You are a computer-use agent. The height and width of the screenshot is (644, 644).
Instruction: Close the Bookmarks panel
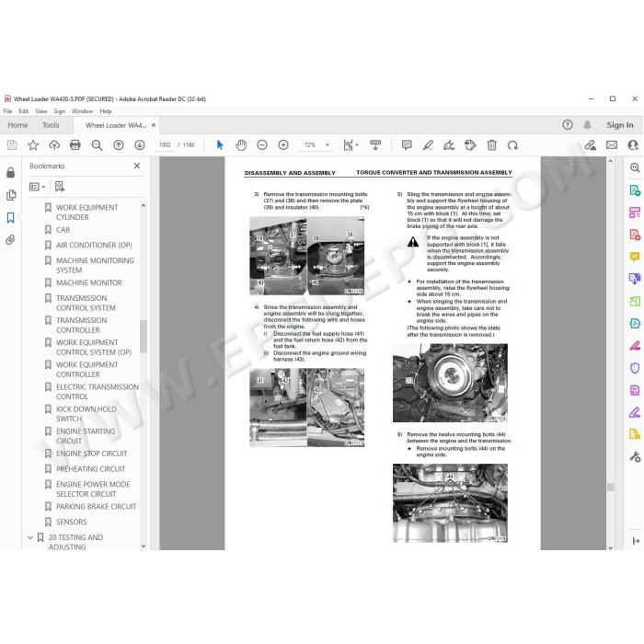click(137, 166)
